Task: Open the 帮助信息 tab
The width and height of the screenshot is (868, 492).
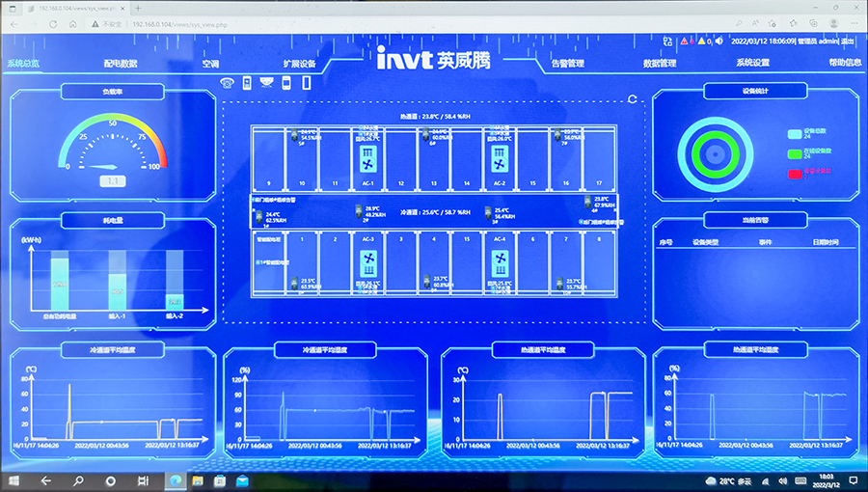Action: 845,63
